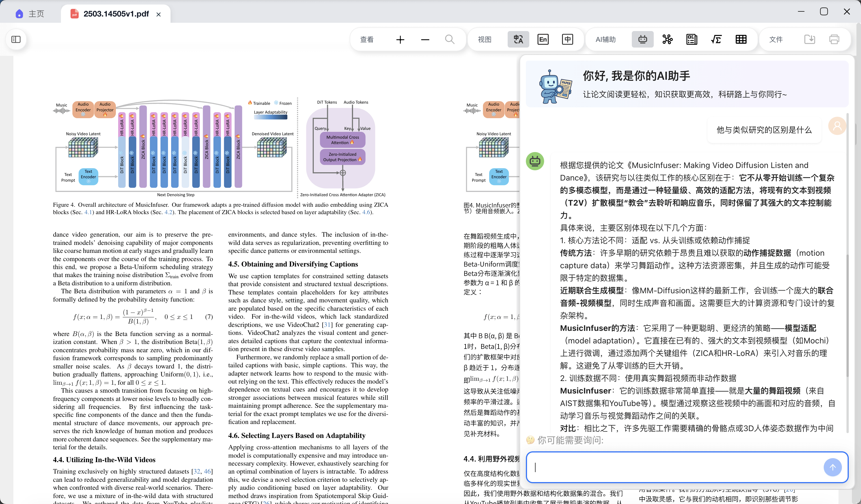Image resolution: width=861 pixels, height=504 pixels.
Task: Toggle the left sidebar panel
Action: click(16, 39)
